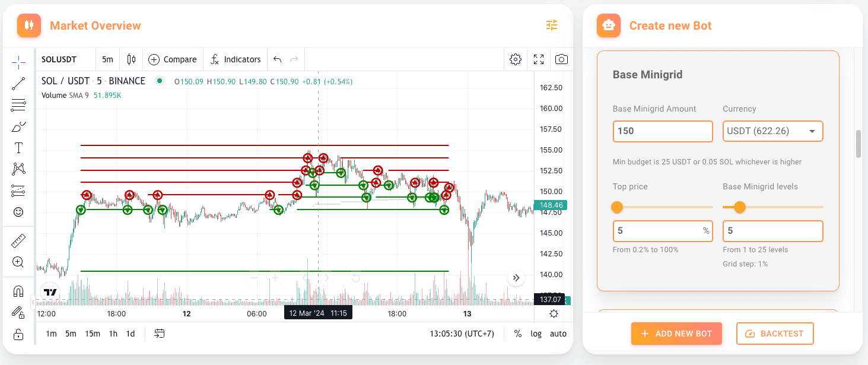The image size is (868, 365).
Task: Choose the text annotation tool
Action: coord(18,148)
